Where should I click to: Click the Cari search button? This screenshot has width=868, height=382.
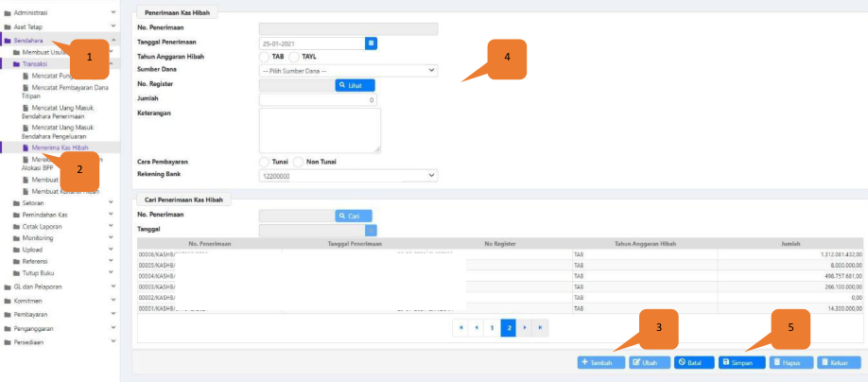coord(353,217)
